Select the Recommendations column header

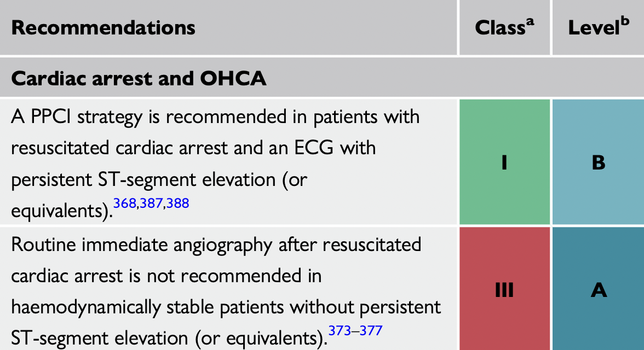tap(104, 27)
